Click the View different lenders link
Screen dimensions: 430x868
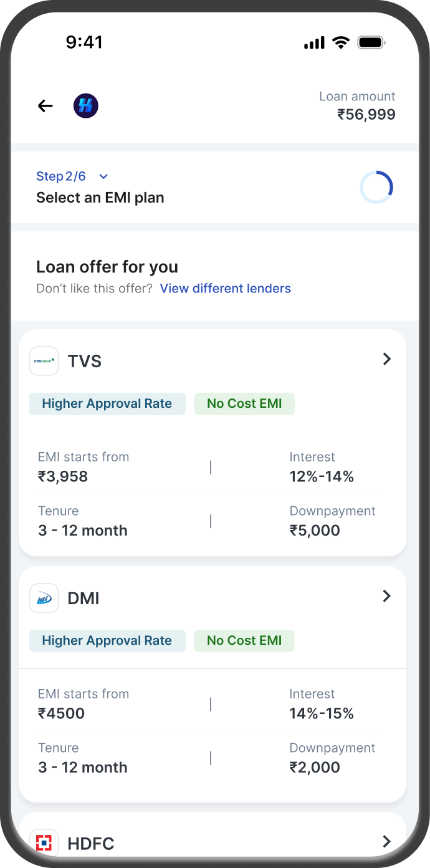pyautogui.click(x=226, y=288)
